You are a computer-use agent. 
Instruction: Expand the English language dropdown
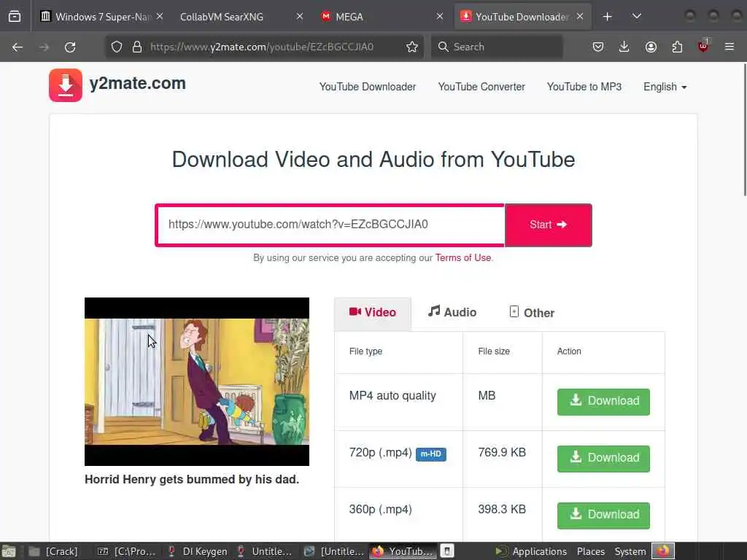pyautogui.click(x=665, y=87)
